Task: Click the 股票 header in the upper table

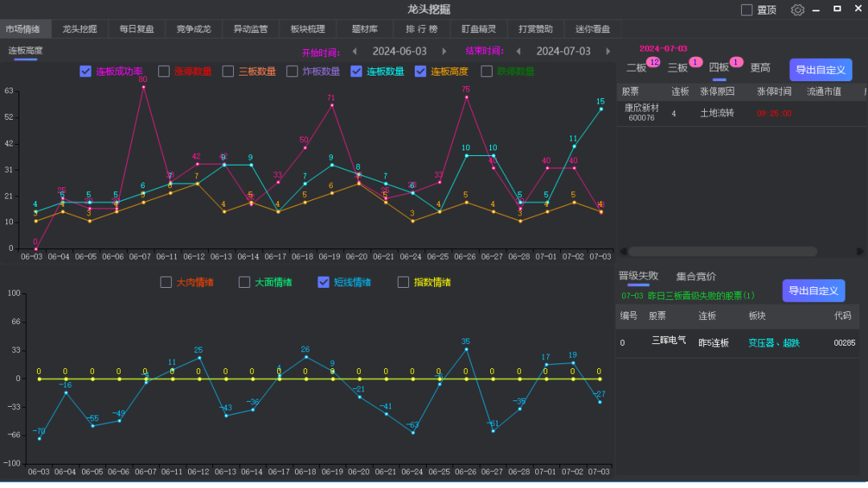Action: [x=630, y=92]
